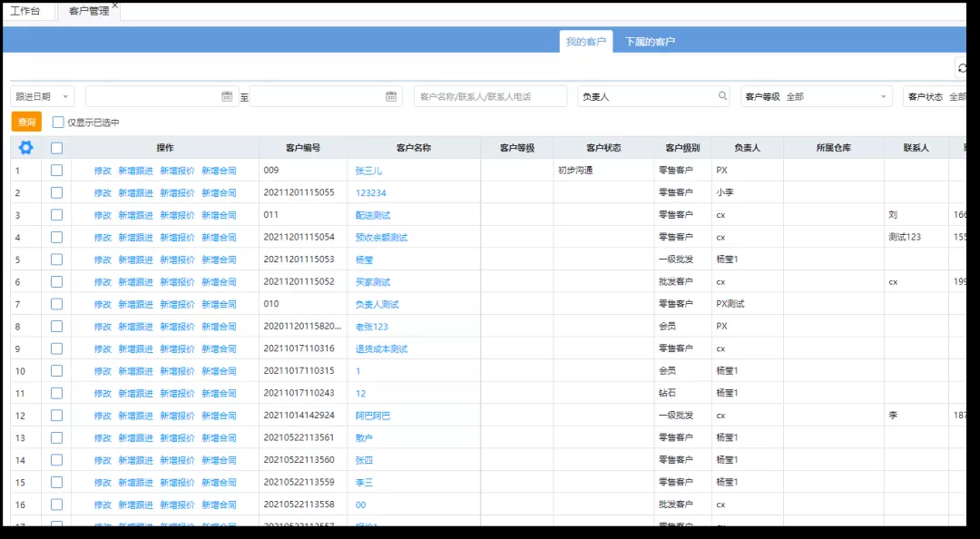Click the refresh icon at top right
Viewport: 980px width, 539px height.
click(x=961, y=67)
